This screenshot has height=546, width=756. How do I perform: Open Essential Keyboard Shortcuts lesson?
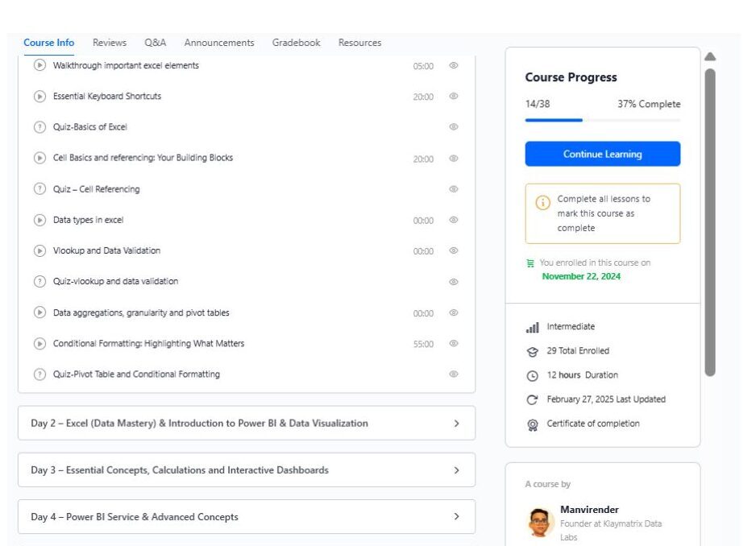click(107, 97)
